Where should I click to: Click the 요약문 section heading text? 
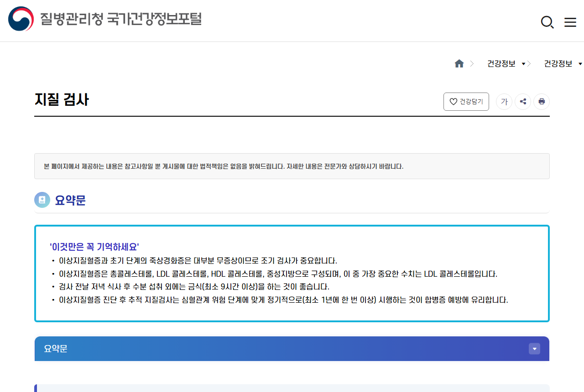[70, 200]
